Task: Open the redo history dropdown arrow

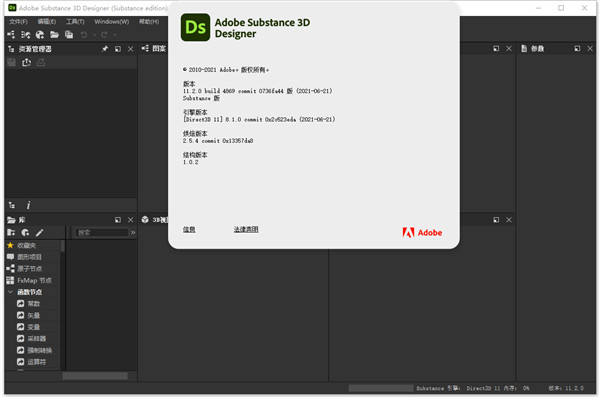Action: [114, 35]
